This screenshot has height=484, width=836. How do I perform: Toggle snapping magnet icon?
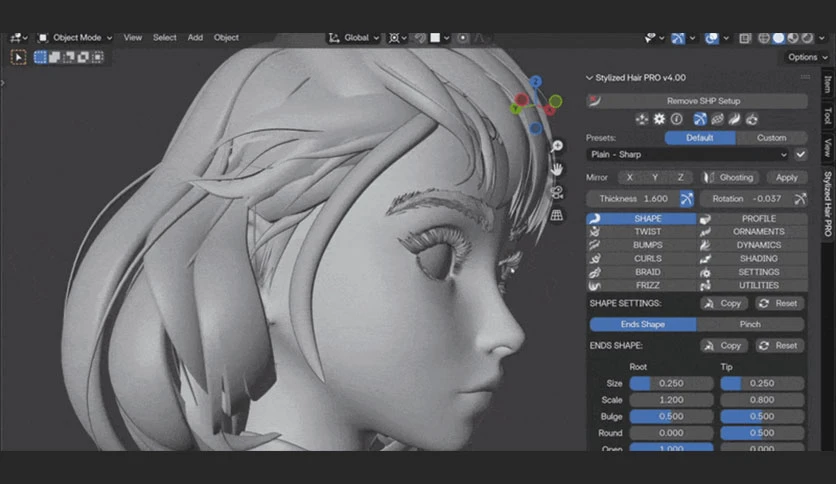tap(420, 38)
